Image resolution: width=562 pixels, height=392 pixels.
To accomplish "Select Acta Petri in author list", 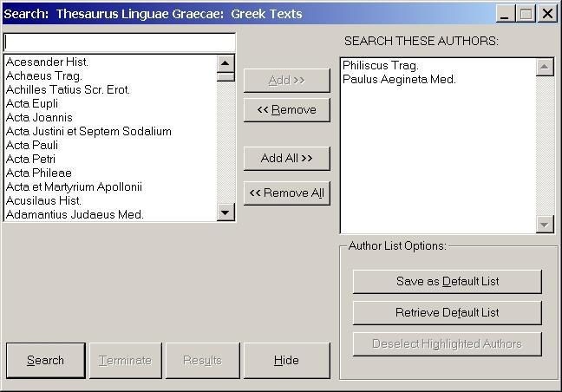I will (110, 159).
